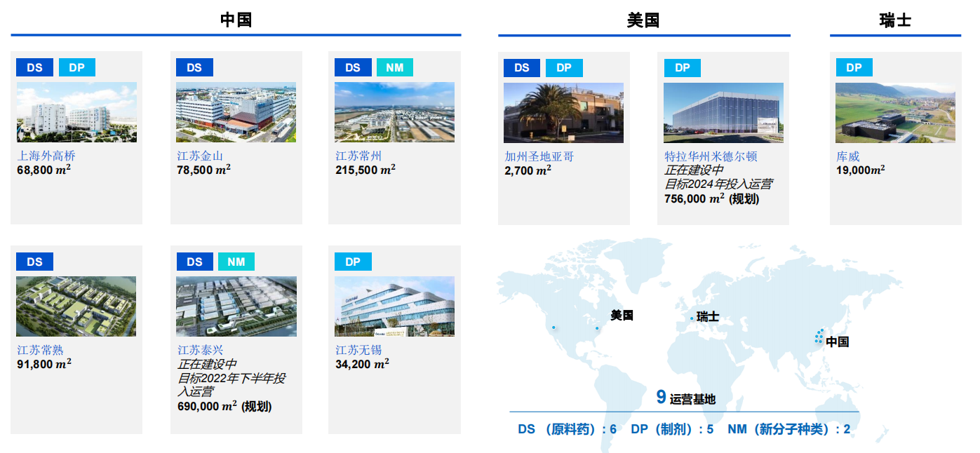View the 库威 Switzerland site photo

(895, 112)
